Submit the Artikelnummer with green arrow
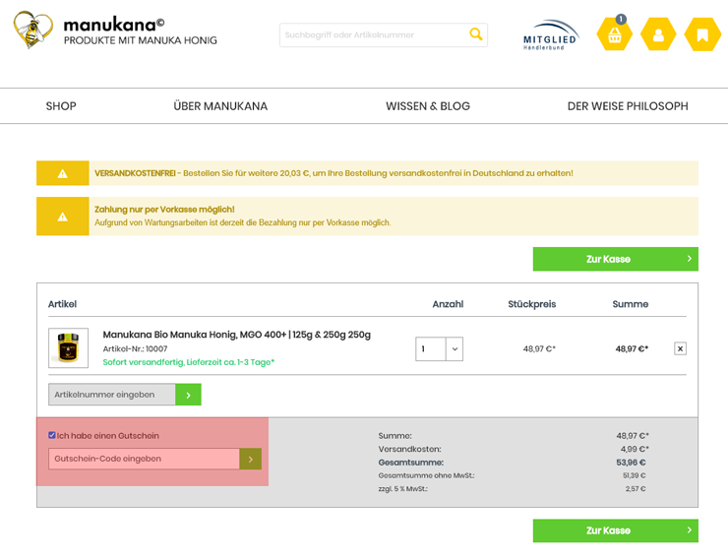 pos(189,395)
